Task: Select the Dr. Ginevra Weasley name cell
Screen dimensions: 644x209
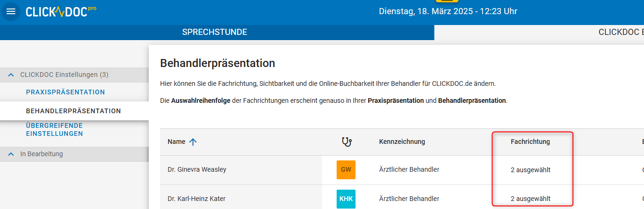Action: click(197, 169)
